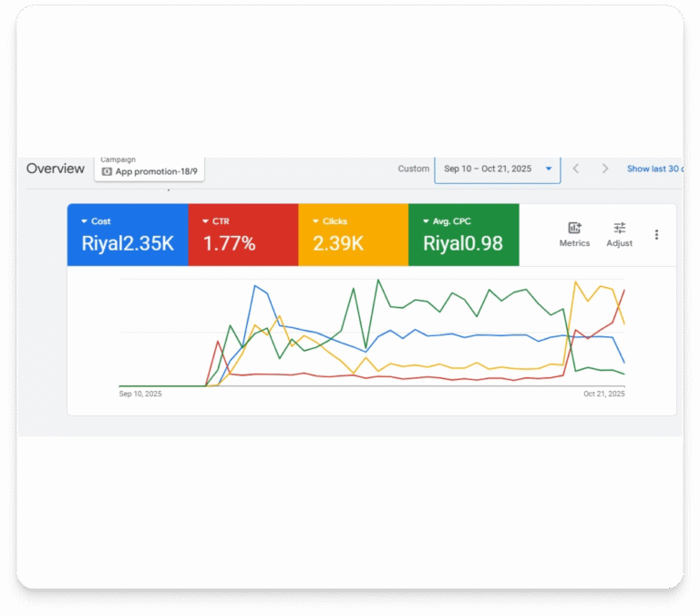Click the blue Riyal2.35K cost value
Image resolution: width=700 pixels, height=616 pixels.
pyautogui.click(x=128, y=244)
